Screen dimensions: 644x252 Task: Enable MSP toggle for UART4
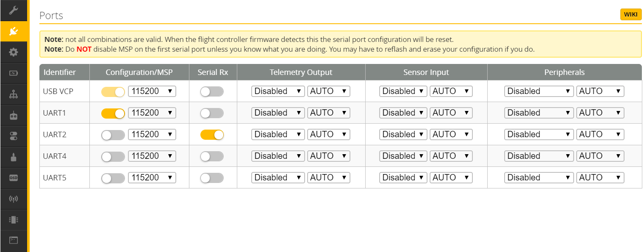(x=113, y=156)
